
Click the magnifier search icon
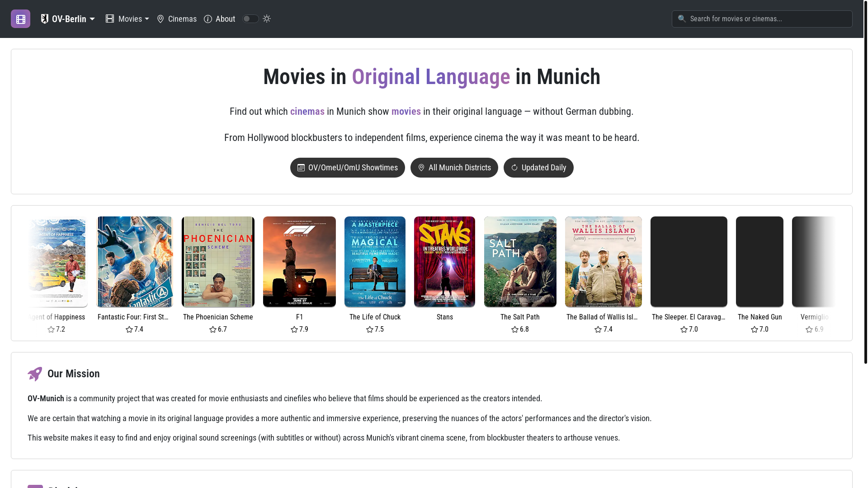(682, 19)
